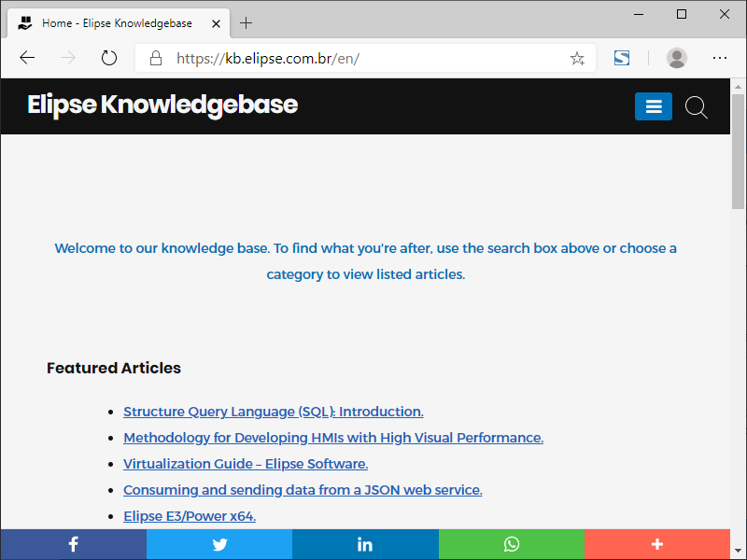
Task: Click the browser back arrow
Action: click(27, 58)
